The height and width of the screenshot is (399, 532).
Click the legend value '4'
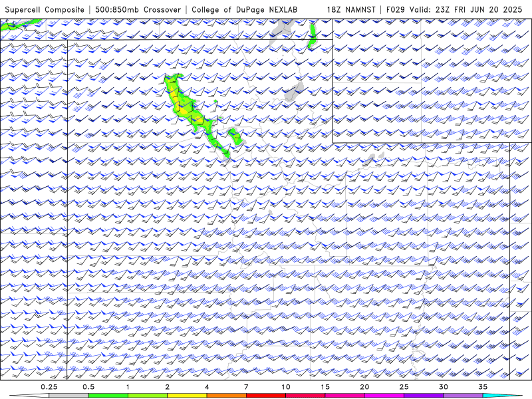click(x=207, y=387)
